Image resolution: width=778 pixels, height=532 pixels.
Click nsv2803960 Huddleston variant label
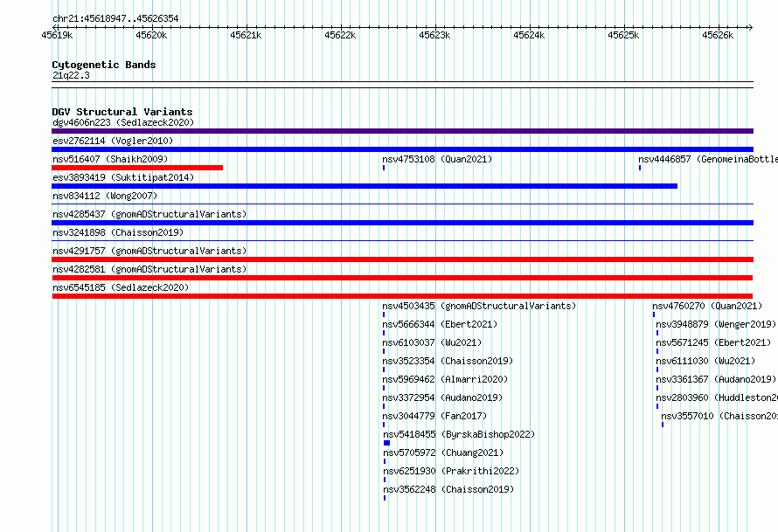point(717,397)
